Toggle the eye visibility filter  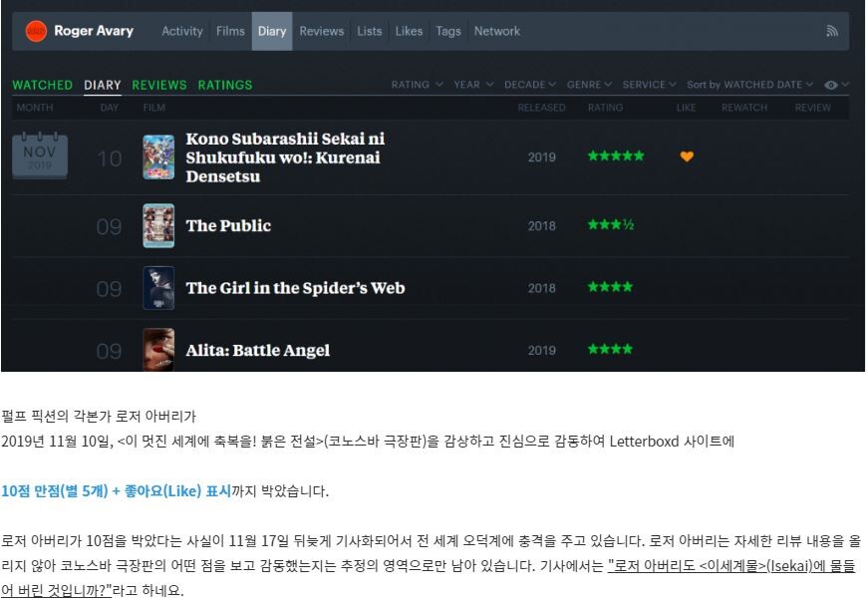pyautogui.click(x=835, y=85)
